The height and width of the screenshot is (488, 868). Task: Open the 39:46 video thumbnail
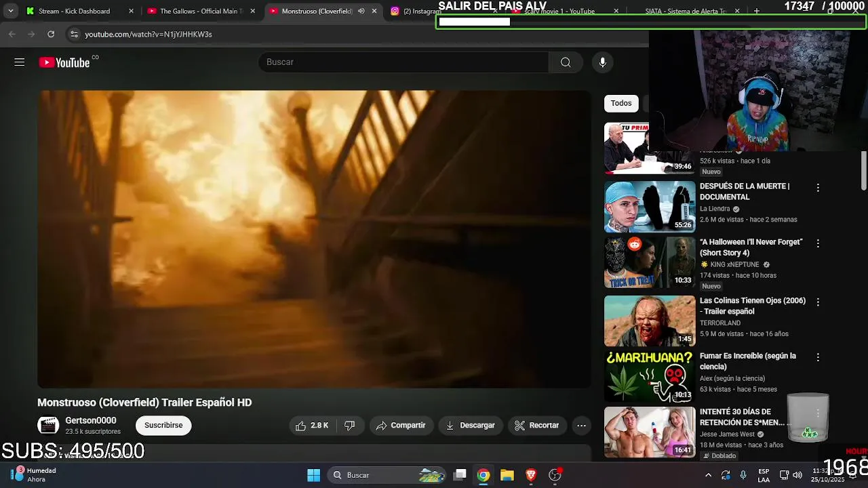coord(650,149)
